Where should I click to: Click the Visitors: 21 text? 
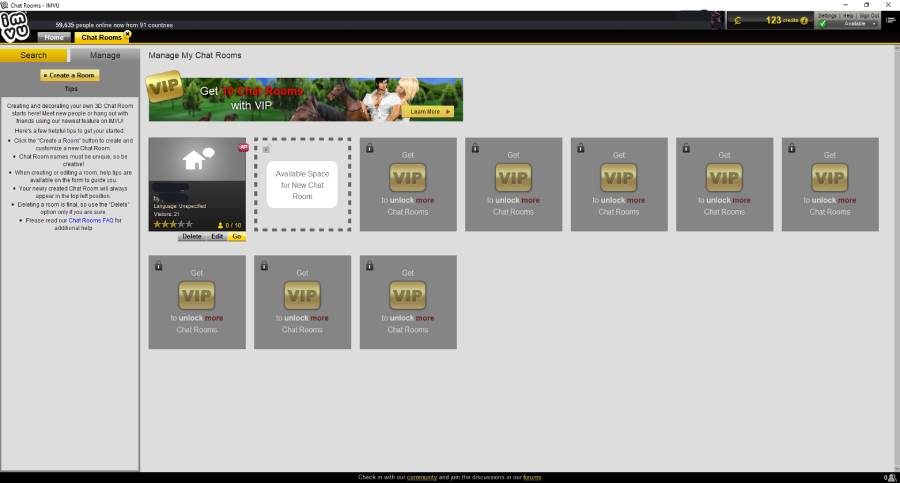pyautogui.click(x=166, y=214)
